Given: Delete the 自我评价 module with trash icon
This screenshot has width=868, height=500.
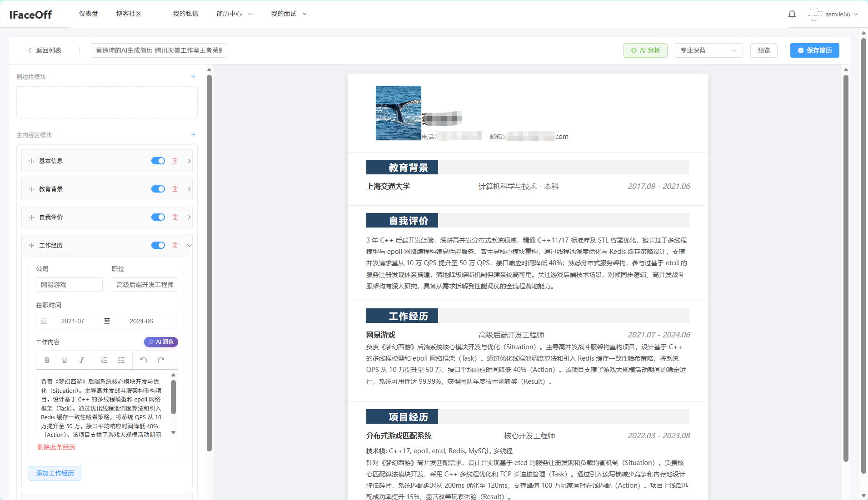Looking at the screenshot, I should [175, 217].
